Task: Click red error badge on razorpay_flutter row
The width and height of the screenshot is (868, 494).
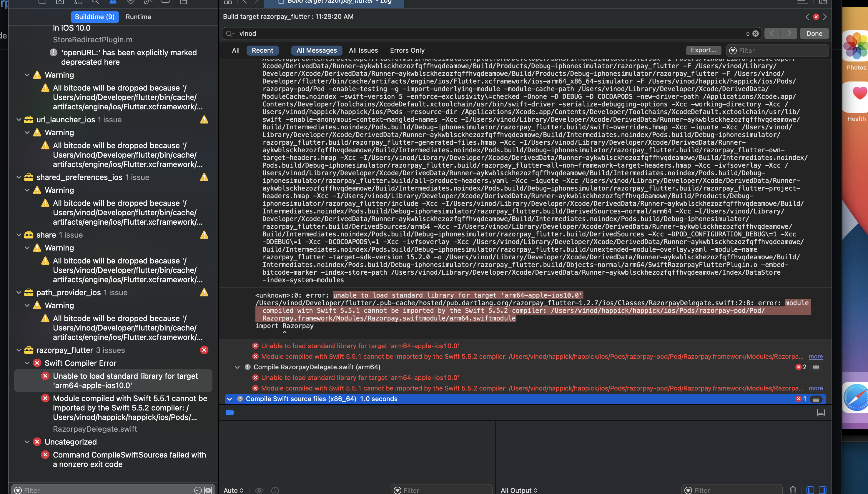Action: (x=204, y=350)
